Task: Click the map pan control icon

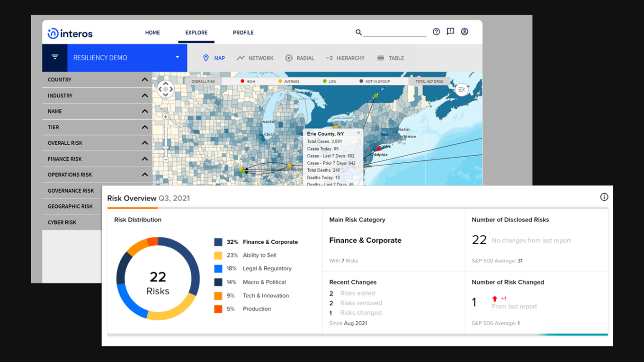Action: click(165, 89)
